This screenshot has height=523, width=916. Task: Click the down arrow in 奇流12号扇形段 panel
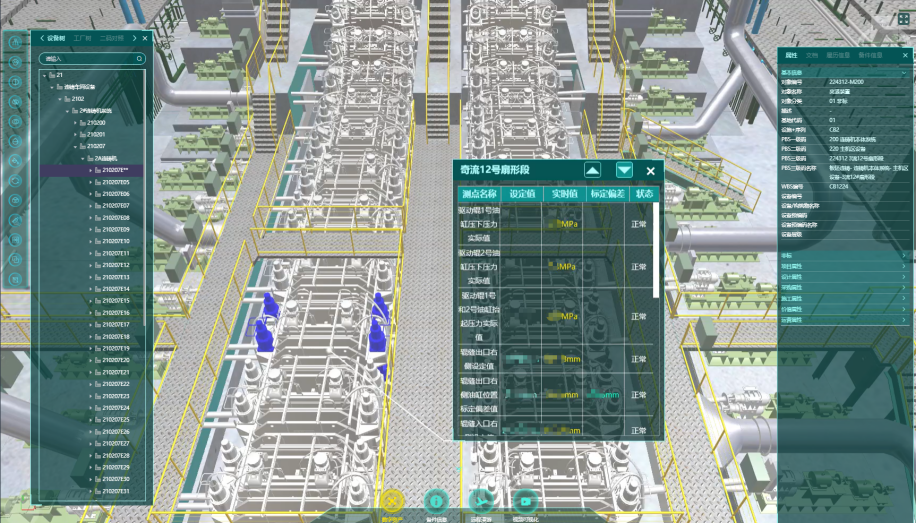click(x=624, y=170)
